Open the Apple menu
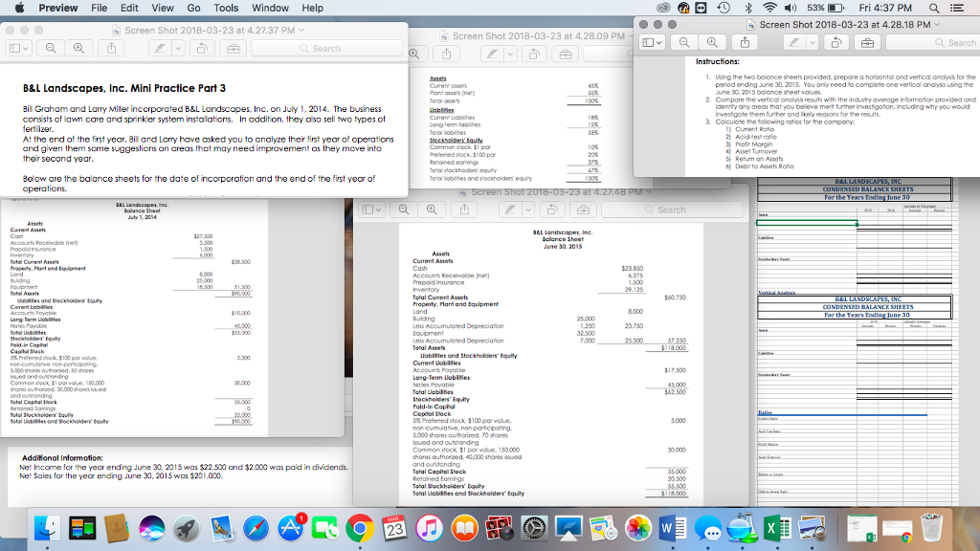 19,8
